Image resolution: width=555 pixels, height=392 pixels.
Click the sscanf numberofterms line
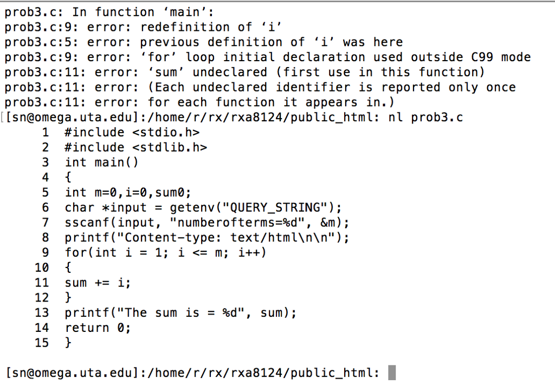click(207, 223)
